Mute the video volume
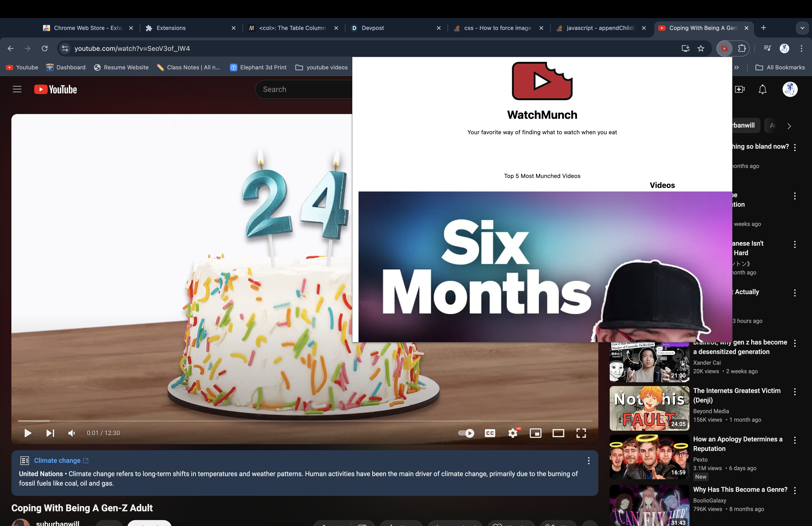812x526 pixels. point(72,433)
